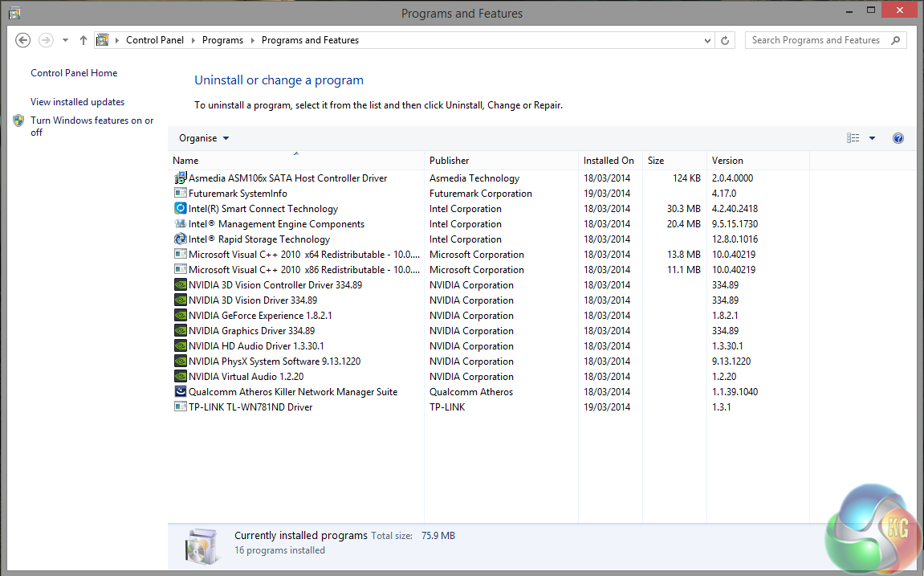Expand chevron before Control Panel breadcrumb

[x=116, y=40]
